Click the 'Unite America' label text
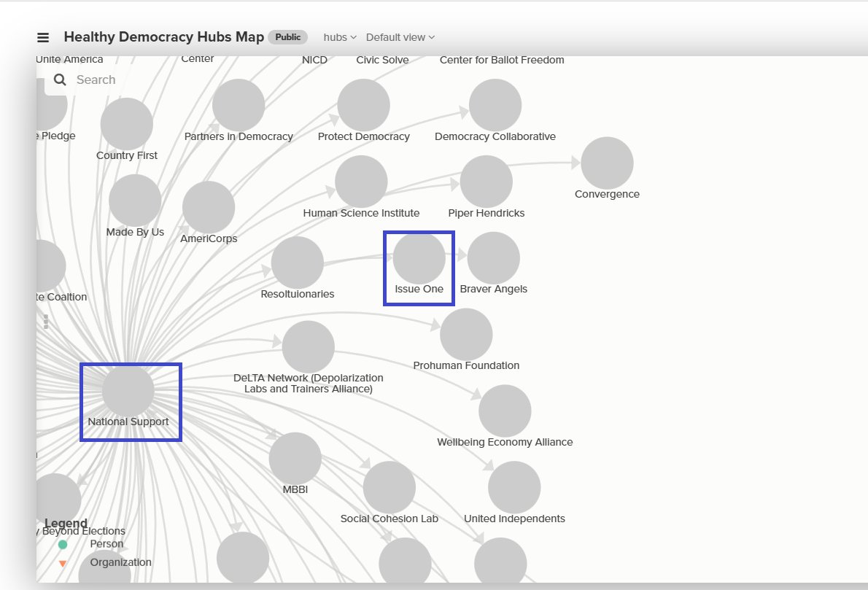868x590 pixels. 70,59
